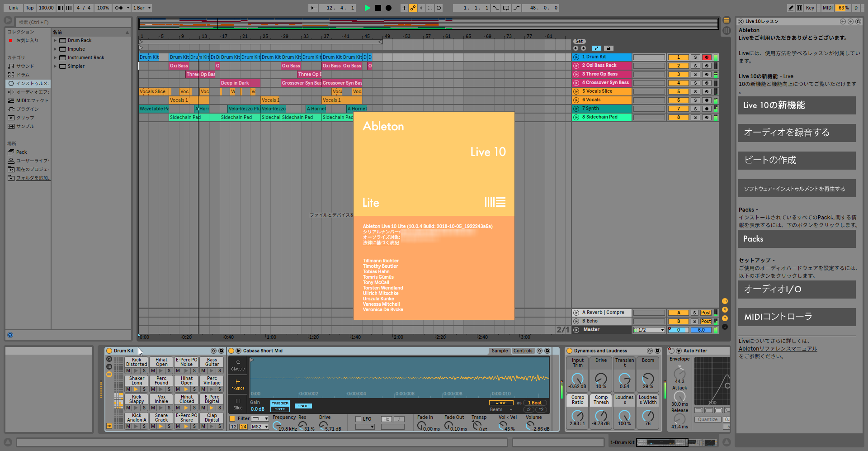Viewport: 868px width, 451px height.
Task: Switch to the Sample tab in Simpler
Action: [x=500, y=351]
